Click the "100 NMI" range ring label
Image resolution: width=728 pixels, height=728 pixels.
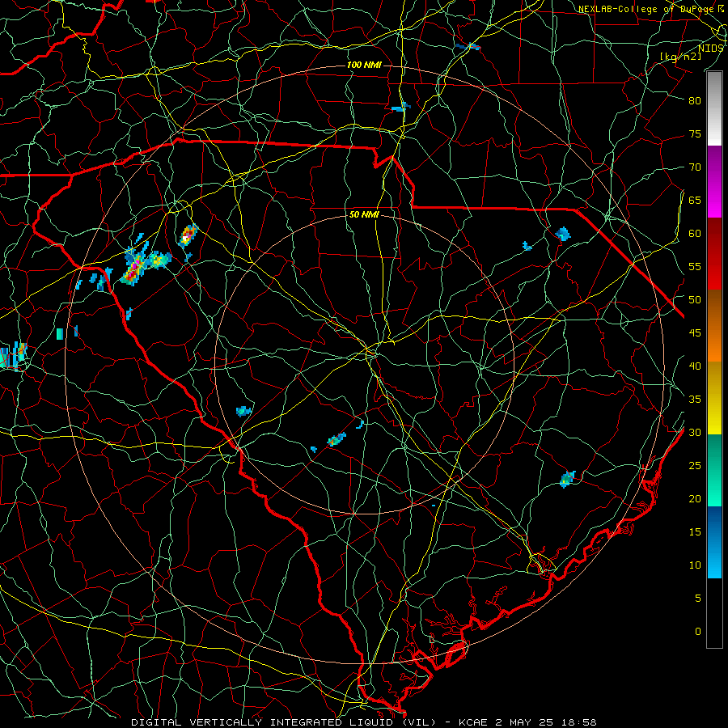click(364, 65)
